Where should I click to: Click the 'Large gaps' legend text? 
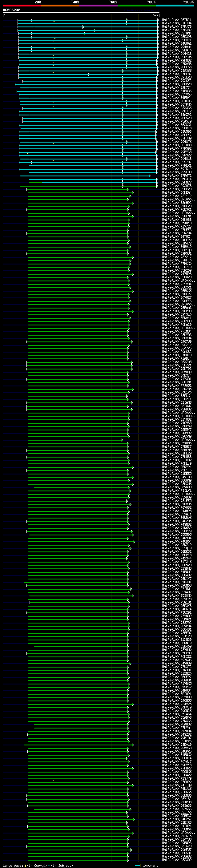point(13,866)
